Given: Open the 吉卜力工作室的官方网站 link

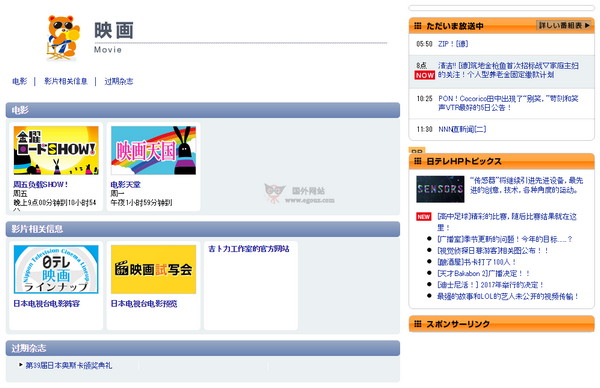Looking at the screenshot, I should [249, 249].
